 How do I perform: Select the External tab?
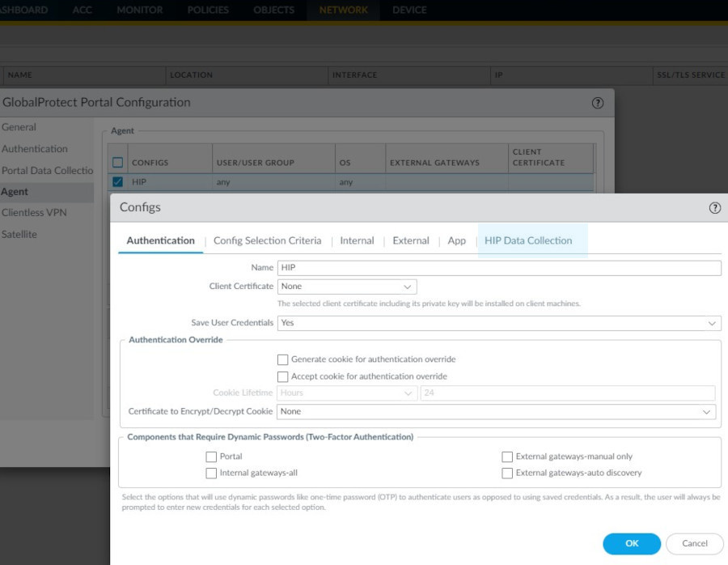click(411, 240)
